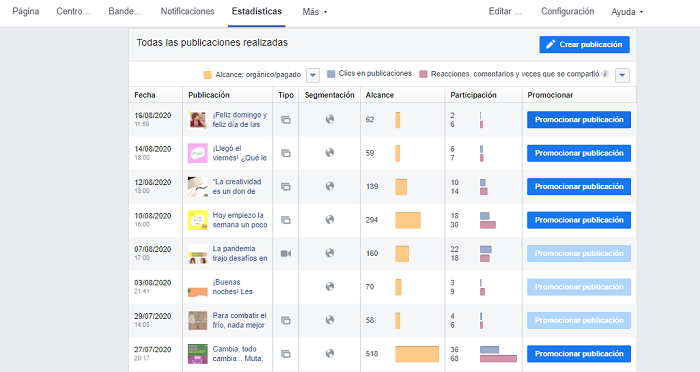
Task: Open the reactions and comments dropdown arrow
Action: pyautogui.click(x=622, y=75)
